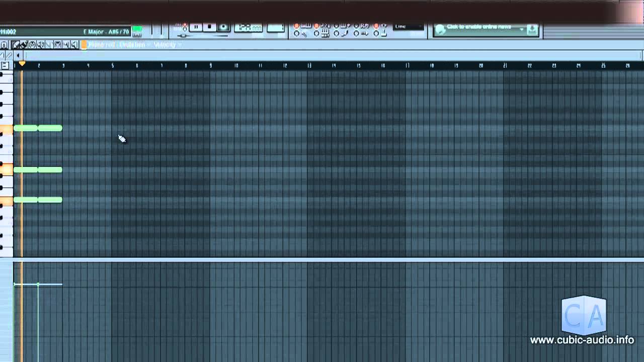This screenshot has height=362, width=644.
Task: Click the transport record button
Action: 223,27
